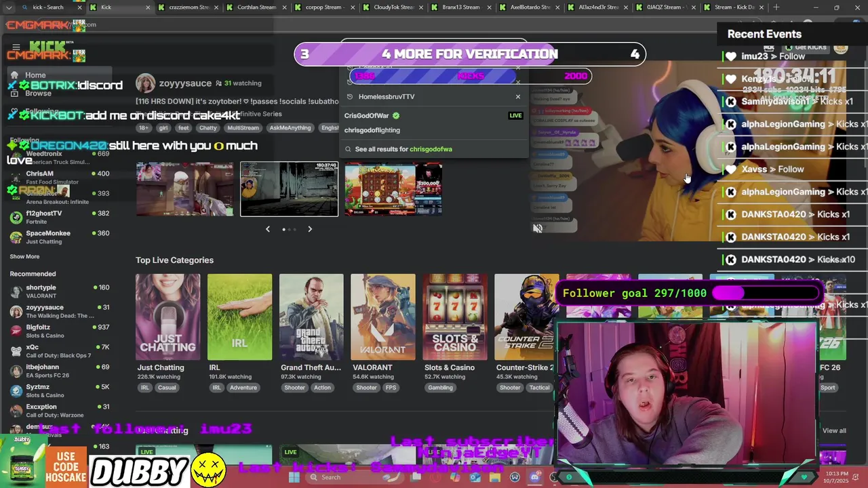Open the View all link
868x488 pixels.
pyautogui.click(x=834, y=431)
